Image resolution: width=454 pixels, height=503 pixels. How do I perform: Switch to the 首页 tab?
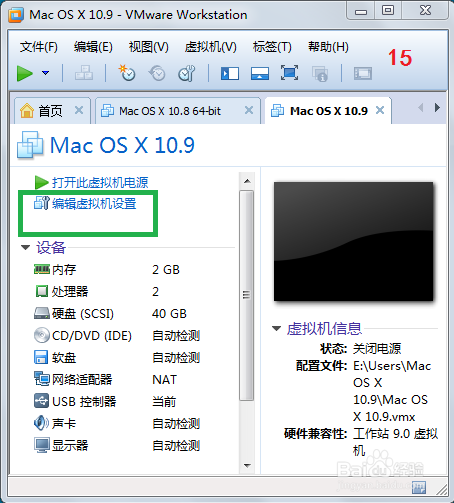(x=51, y=111)
